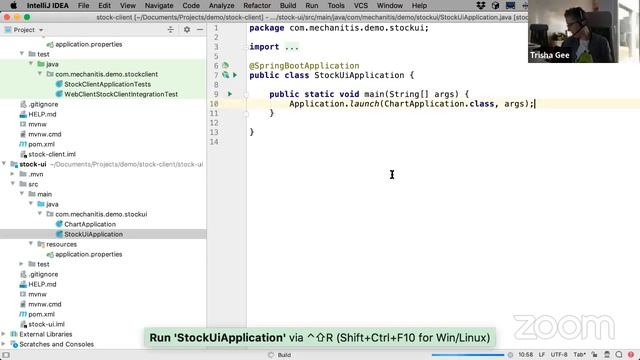Collapse the src folder
The width and height of the screenshot is (640, 360).
pos(13,184)
